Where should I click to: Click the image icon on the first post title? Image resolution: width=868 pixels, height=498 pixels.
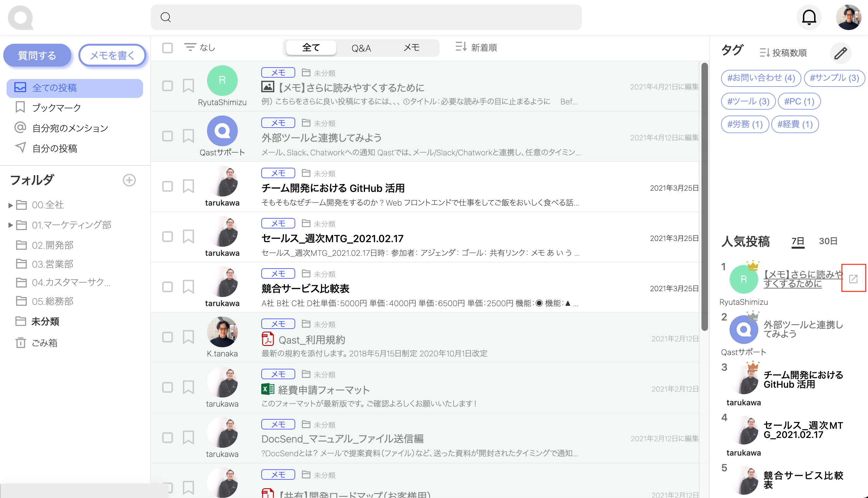click(268, 86)
